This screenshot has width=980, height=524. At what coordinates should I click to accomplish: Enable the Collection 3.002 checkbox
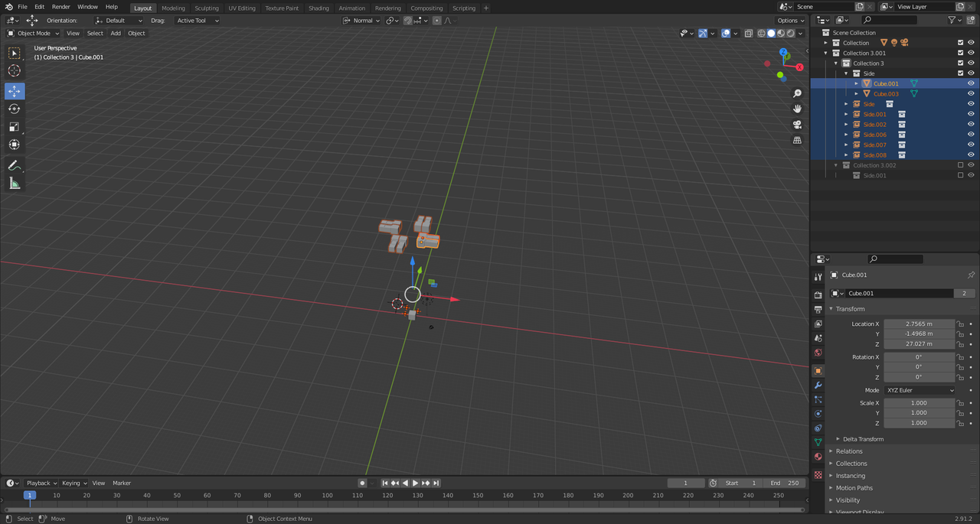tap(961, 165)
